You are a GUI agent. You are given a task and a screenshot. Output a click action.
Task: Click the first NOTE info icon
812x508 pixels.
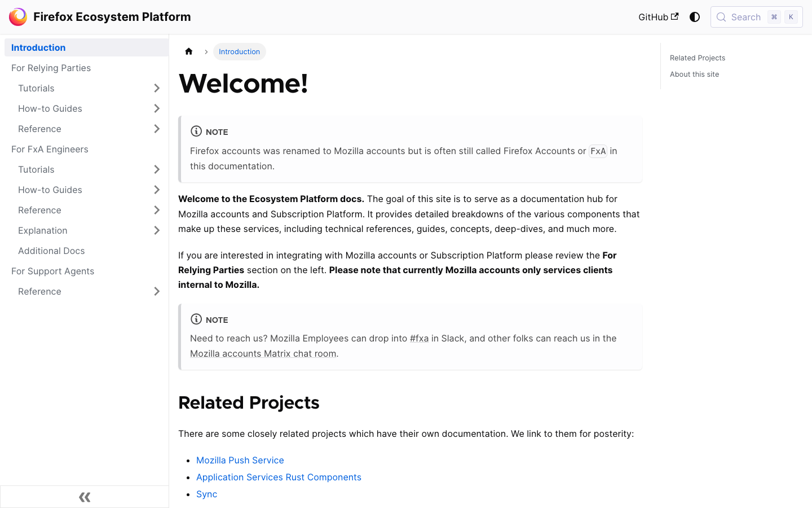click(x=196, y=131)
